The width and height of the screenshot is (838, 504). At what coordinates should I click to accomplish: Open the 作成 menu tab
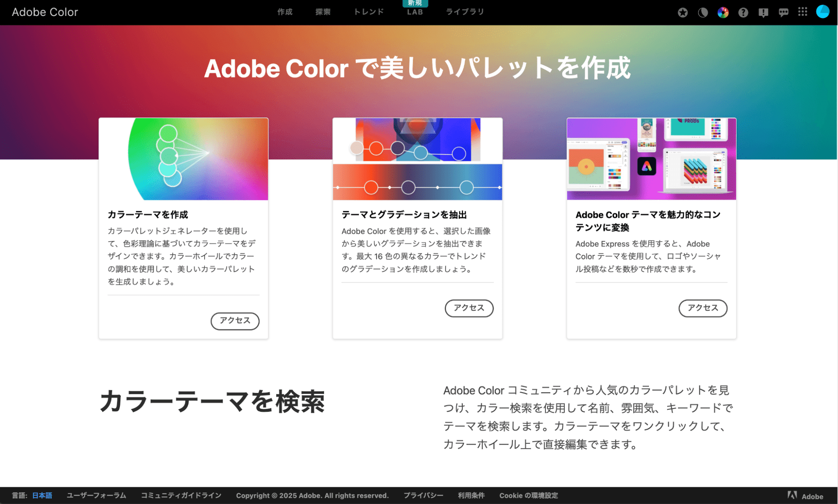pos(285,12)
